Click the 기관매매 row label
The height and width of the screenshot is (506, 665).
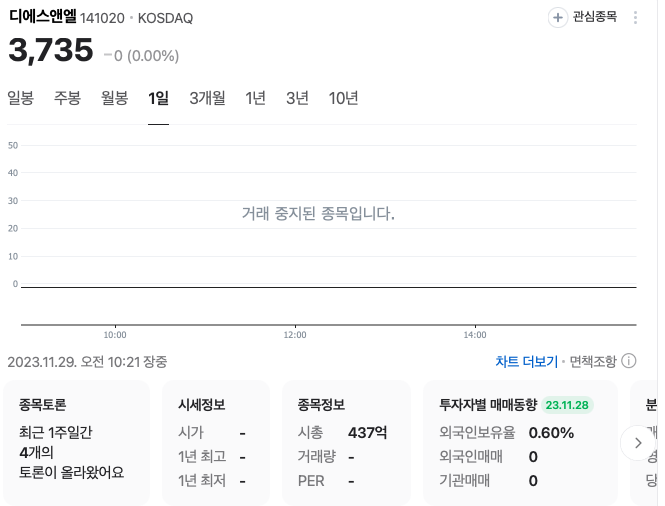coord(464,481)
